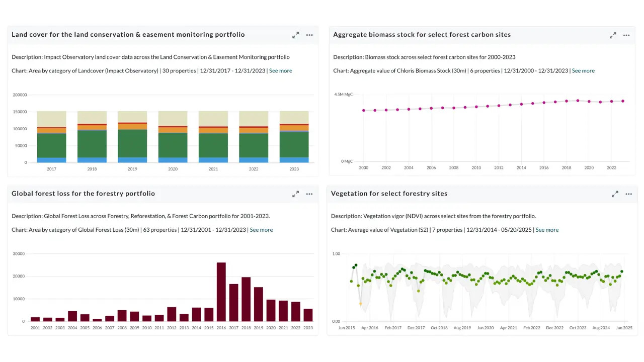The height and width of the screenshot is (362, 644).
Task: Open more options on Aggregate biomass stock card
Action: coord(626,35)
